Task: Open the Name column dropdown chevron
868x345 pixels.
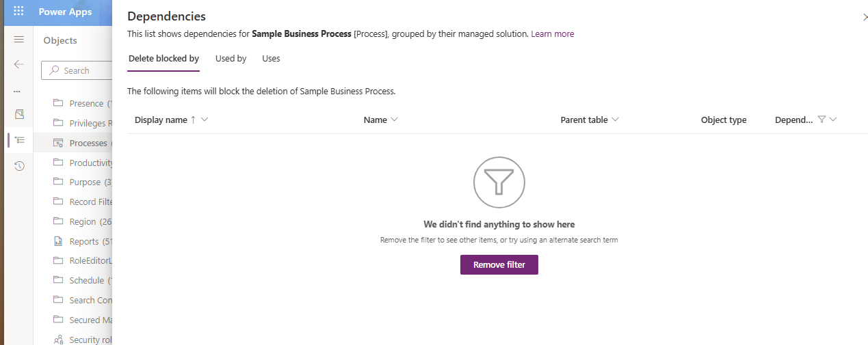Action: tap(394, 120)
